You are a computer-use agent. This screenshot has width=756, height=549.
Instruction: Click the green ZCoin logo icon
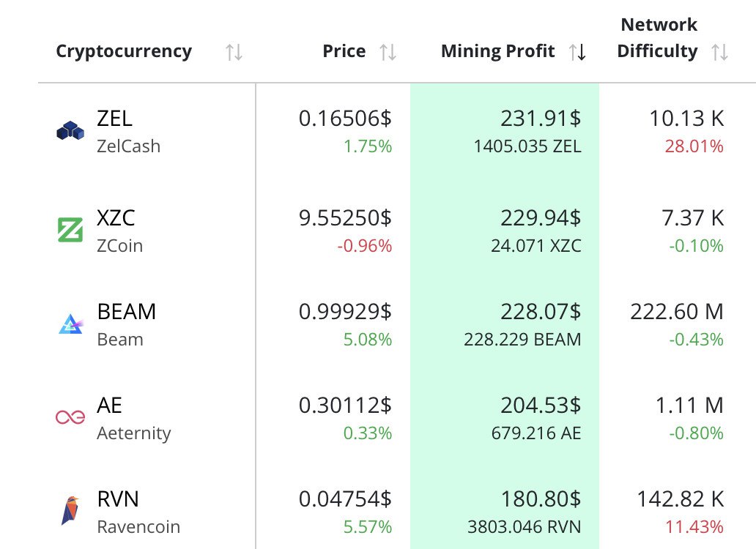point(71,230)
